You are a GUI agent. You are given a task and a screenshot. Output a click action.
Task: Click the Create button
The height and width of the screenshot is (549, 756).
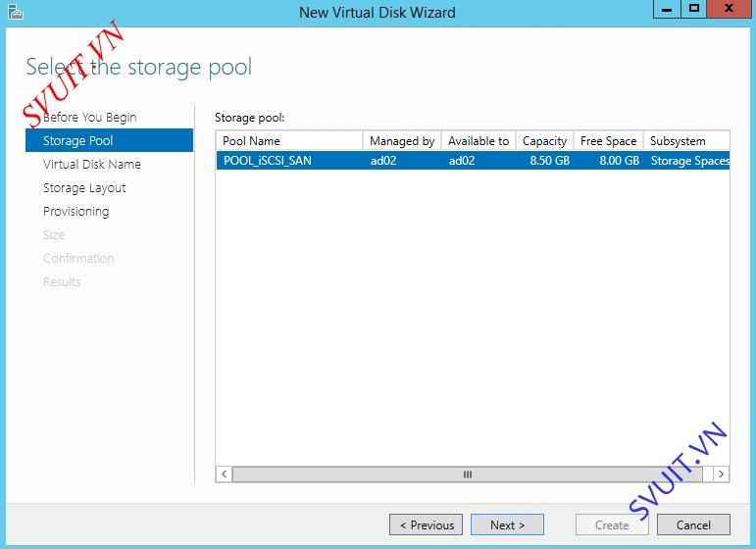pyautogui.click(x=611, y=524)
